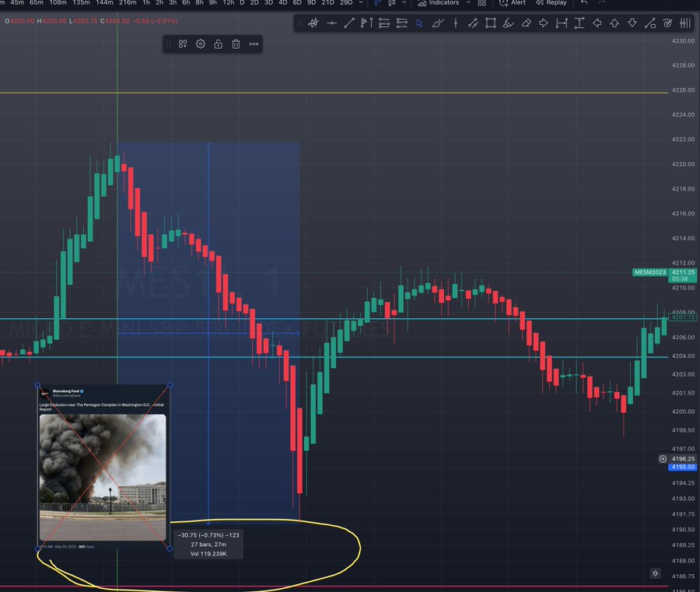Image resolution: width=700 pixels, height=592 pixels.
Task: Select the anchored volume profile tool
Action: (x=366, y=23)
